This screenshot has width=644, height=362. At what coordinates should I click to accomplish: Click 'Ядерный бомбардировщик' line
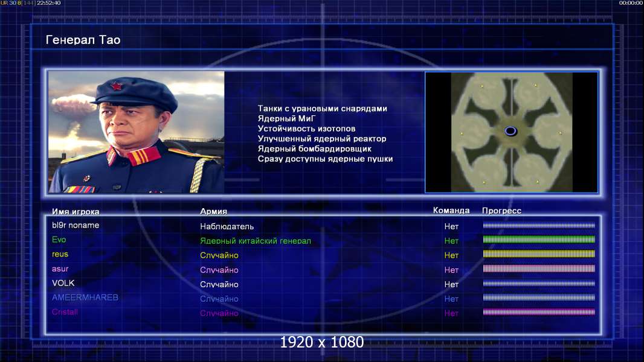click(x=315, y=149)
